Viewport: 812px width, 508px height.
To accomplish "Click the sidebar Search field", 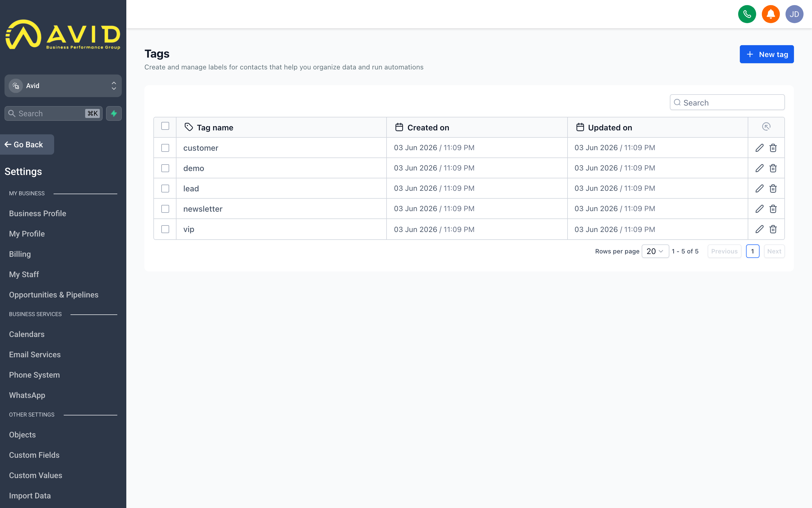I will click(53, 113).
